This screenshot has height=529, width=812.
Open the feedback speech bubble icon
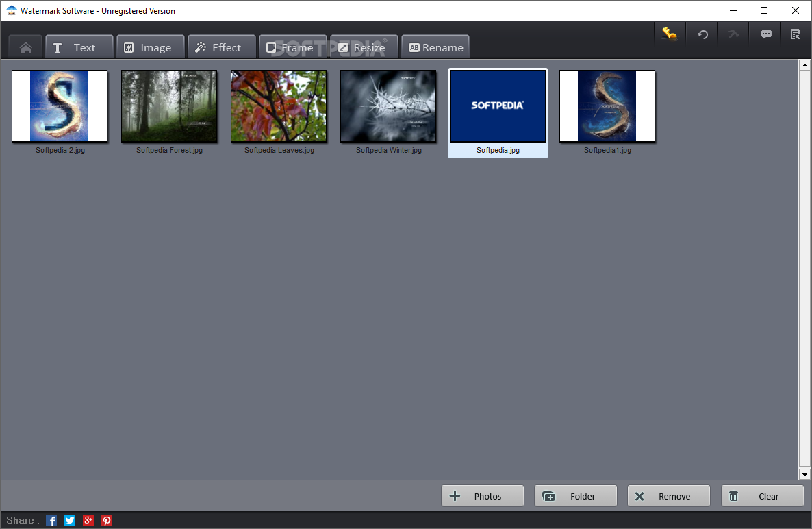[x=766, y=34]
